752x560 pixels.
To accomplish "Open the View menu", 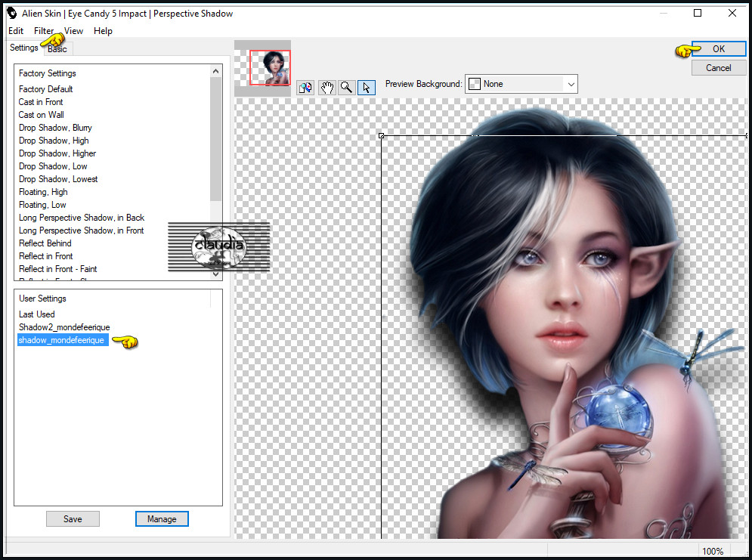I will coord(74,31).
